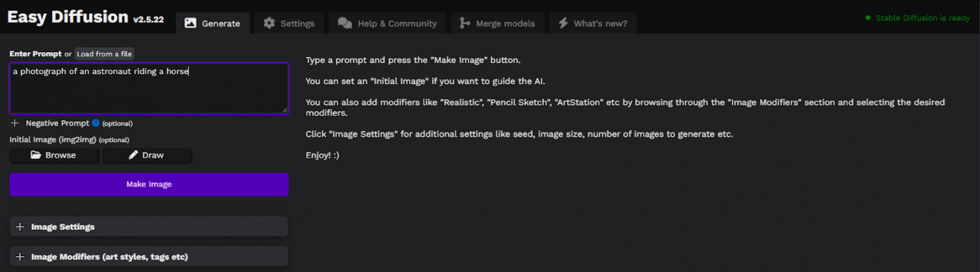Viewport: 980px width, 272px height.
Task: Open the What's new? tab
Action: click(x=593, y=23)
